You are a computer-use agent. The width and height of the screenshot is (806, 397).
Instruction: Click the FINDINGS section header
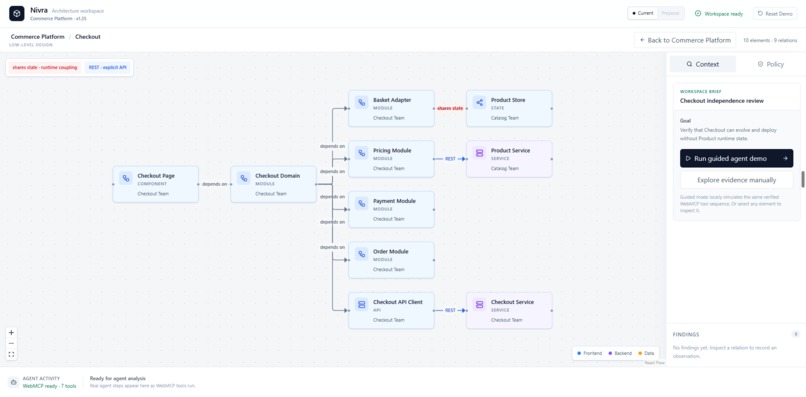coord(686,334)
